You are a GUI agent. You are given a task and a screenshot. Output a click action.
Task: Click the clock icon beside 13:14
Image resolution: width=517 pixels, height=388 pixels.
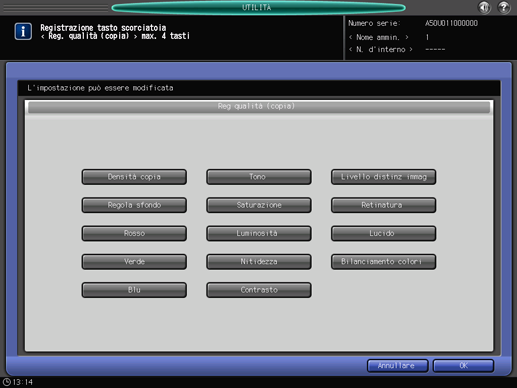7,382
